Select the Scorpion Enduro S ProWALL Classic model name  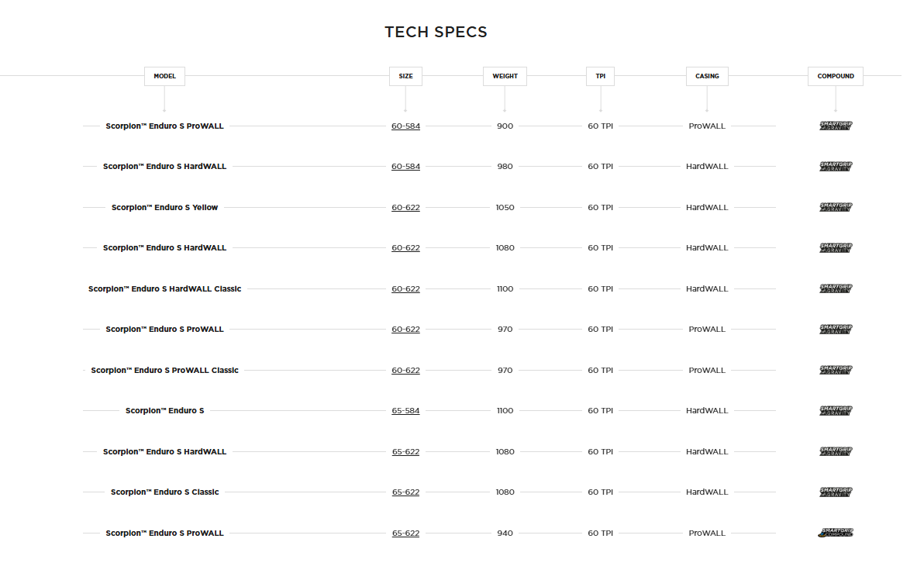pos(164,370)
